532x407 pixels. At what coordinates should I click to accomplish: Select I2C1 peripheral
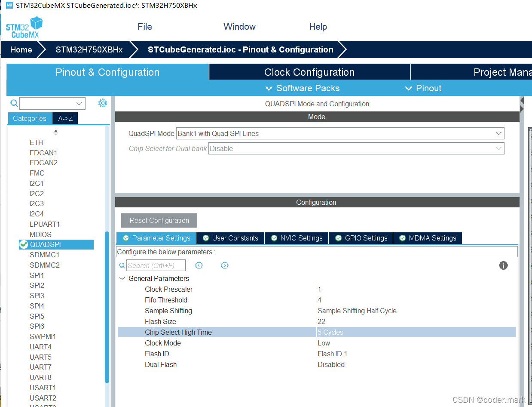tap(37, 183)
